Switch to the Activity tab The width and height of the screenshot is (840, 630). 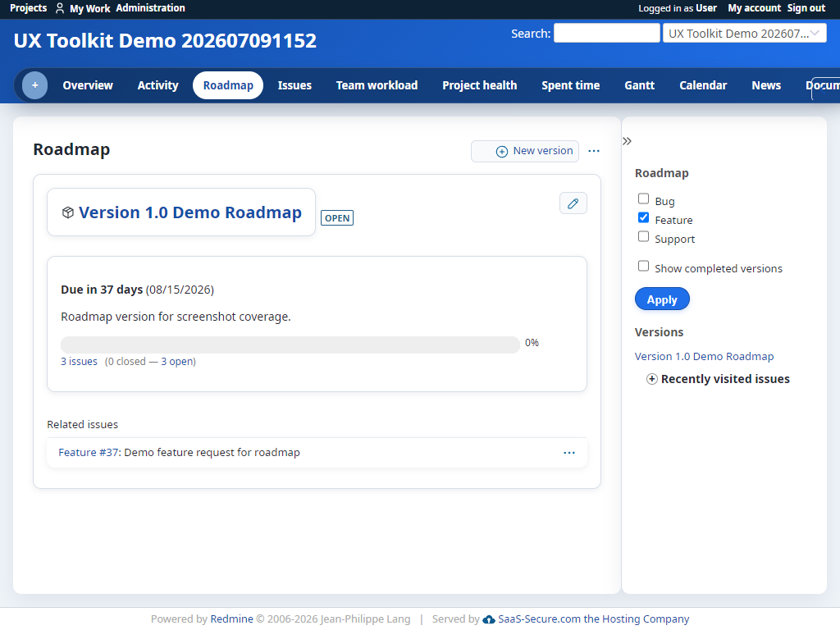point(157,85)
